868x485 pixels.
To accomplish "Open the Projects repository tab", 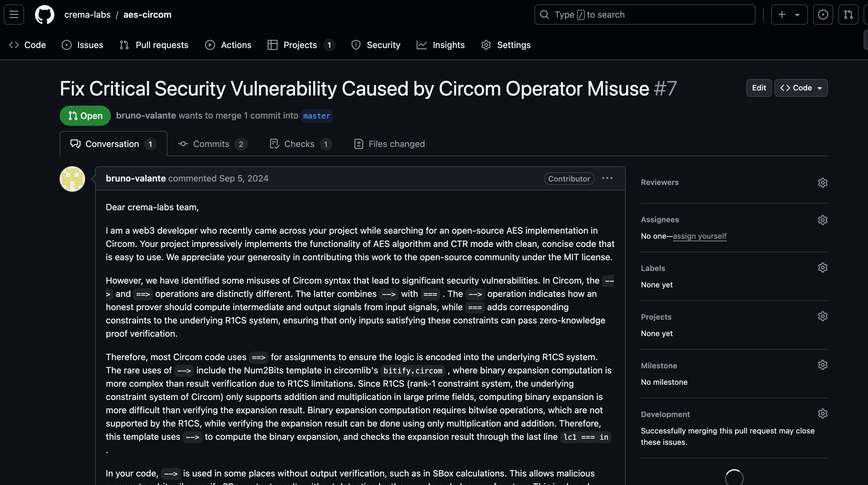I will tap(301, 45).
